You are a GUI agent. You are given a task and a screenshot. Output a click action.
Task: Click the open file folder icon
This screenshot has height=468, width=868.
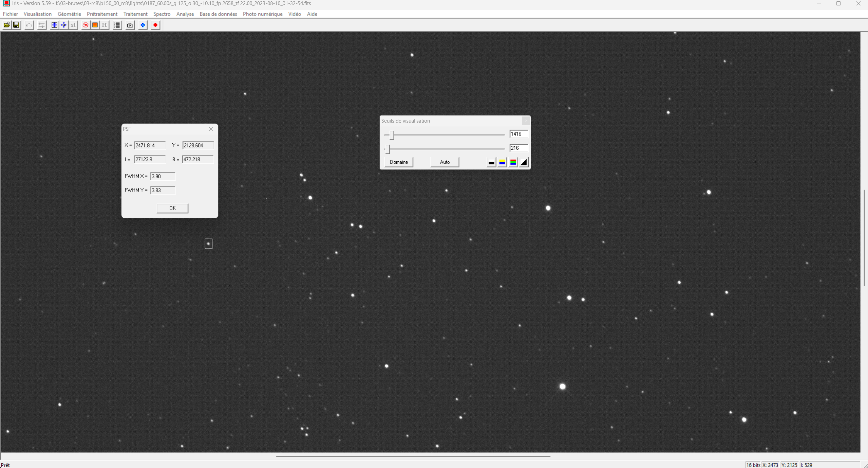click(x=6, y=25)
